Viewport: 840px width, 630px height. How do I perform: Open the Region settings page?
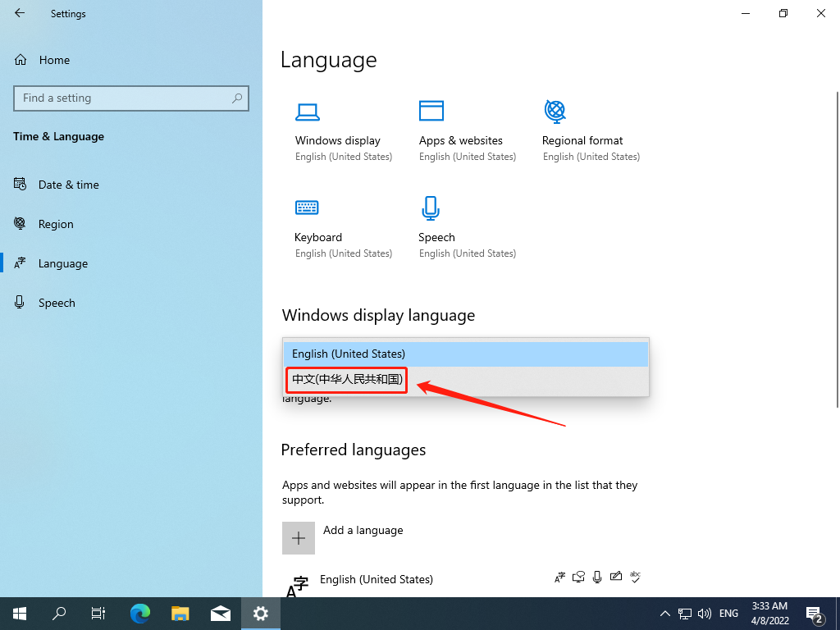[56, 223]
